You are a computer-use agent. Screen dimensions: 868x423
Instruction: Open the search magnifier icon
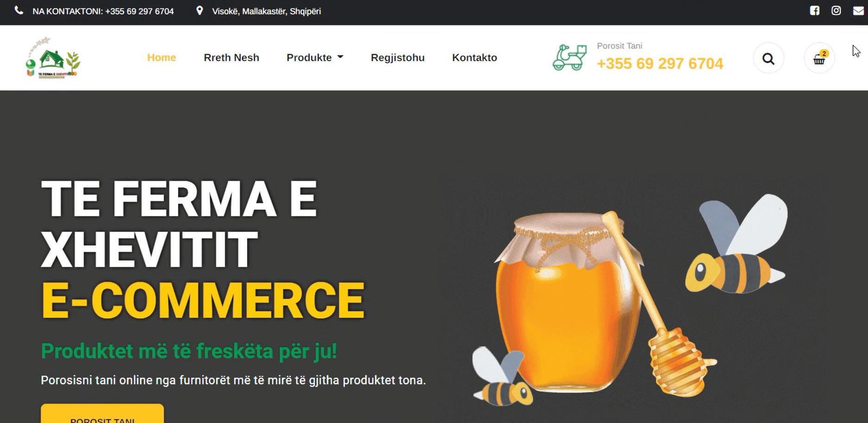[768, 58]
